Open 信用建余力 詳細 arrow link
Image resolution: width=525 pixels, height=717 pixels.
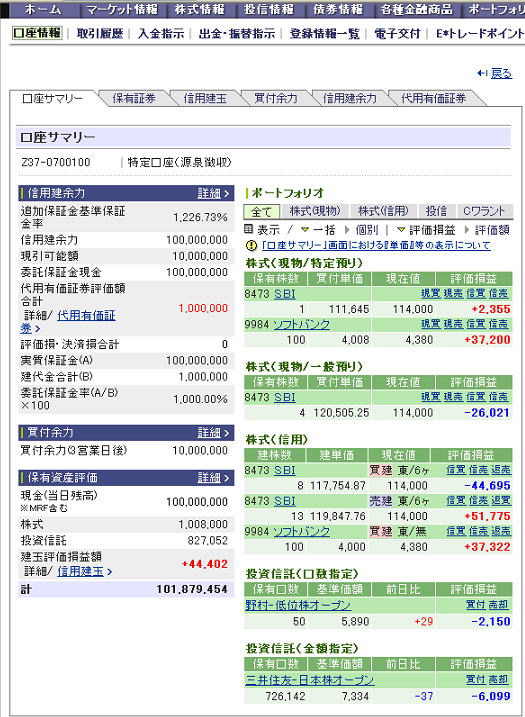[214, 193]
